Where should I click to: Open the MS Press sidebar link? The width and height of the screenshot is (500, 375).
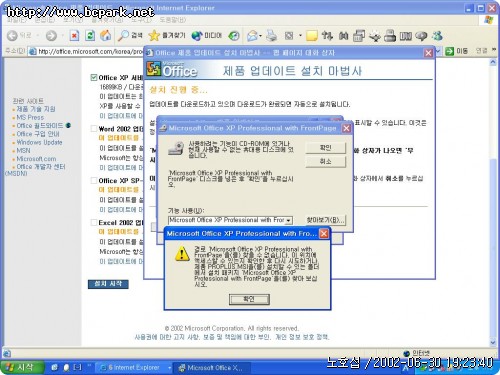click(x=30, y=117)
